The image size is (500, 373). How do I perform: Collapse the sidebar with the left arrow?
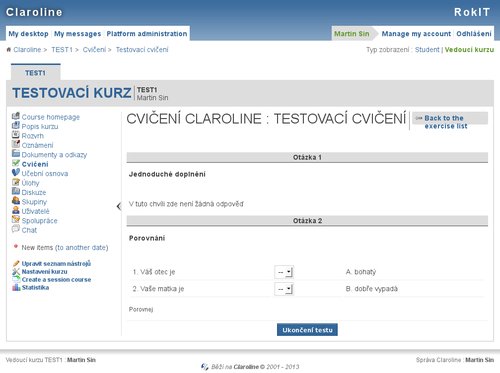pyautogui.click(x=119, y=206)
